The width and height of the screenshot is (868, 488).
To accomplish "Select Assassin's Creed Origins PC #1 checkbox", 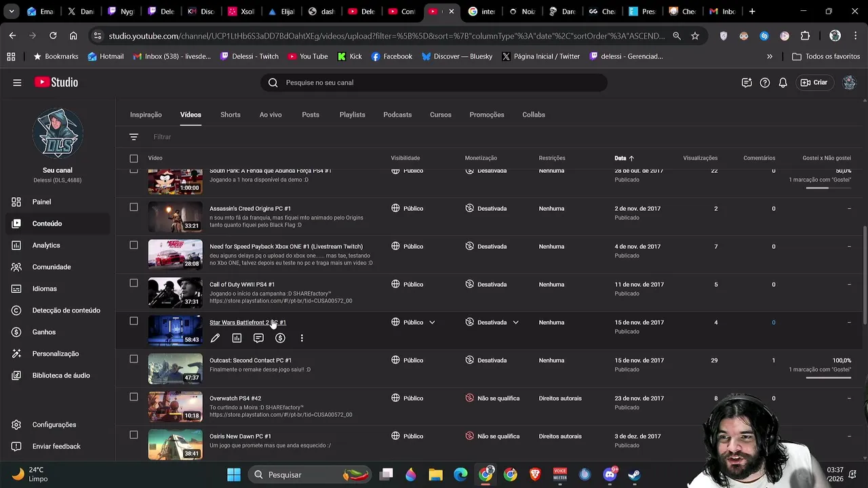I will click(134, 207).
